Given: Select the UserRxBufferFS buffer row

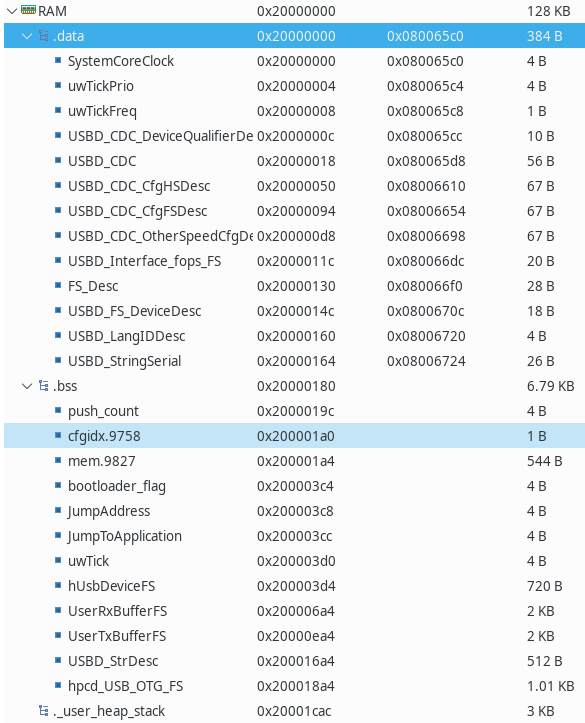Looking at the screenshot, I should 295,611.
